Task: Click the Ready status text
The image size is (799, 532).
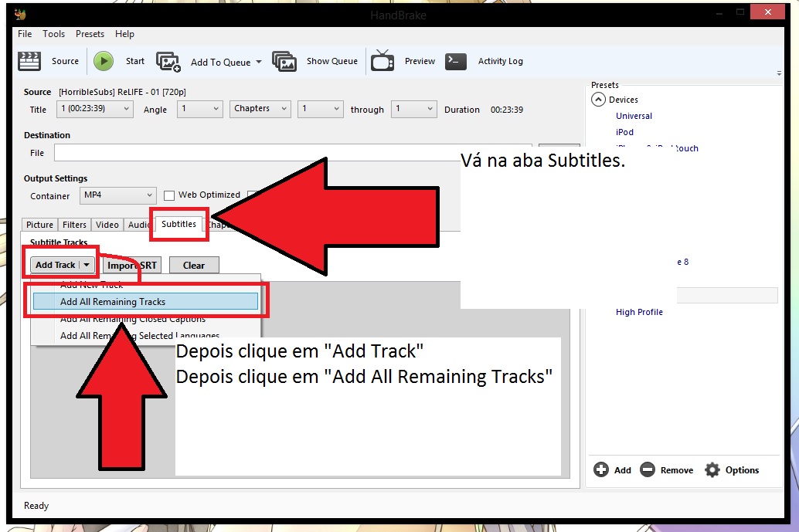Action: click(x=36, y=506)
